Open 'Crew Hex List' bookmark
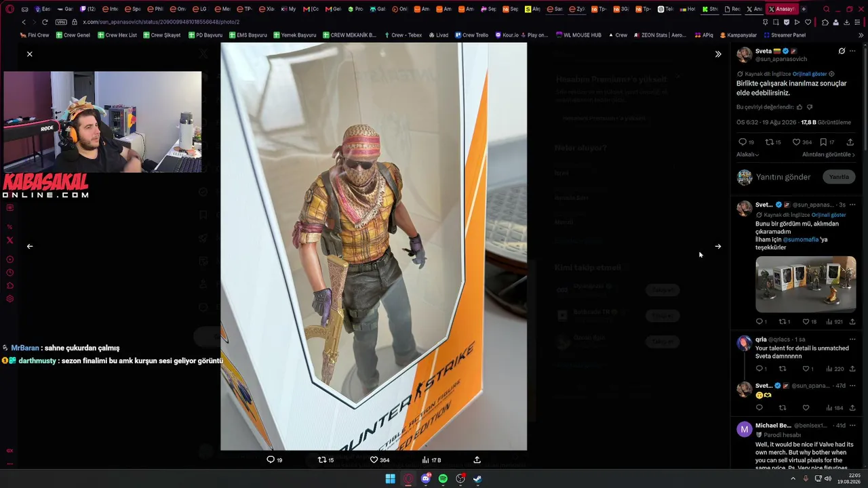 [x=117, y=35]
